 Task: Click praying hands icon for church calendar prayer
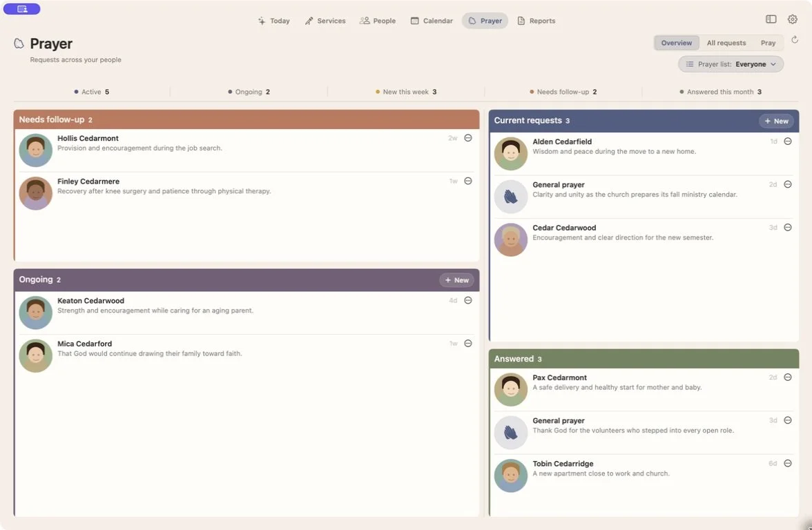(x=510, y=197)
